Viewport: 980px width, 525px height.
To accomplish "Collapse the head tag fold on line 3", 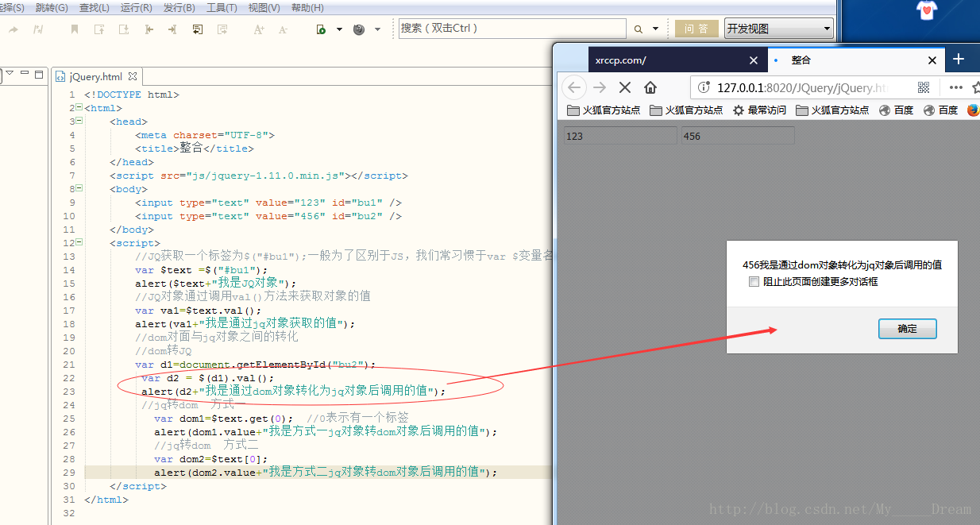I will [79, 122].
